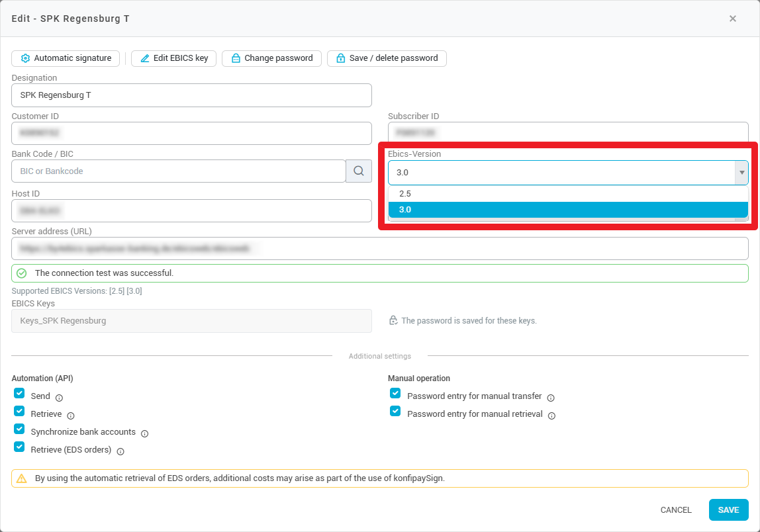Uncheck the Send automation checkbox
Image resolution: width=760 pixels, height=532 pixels.
(x=19, y=393)
